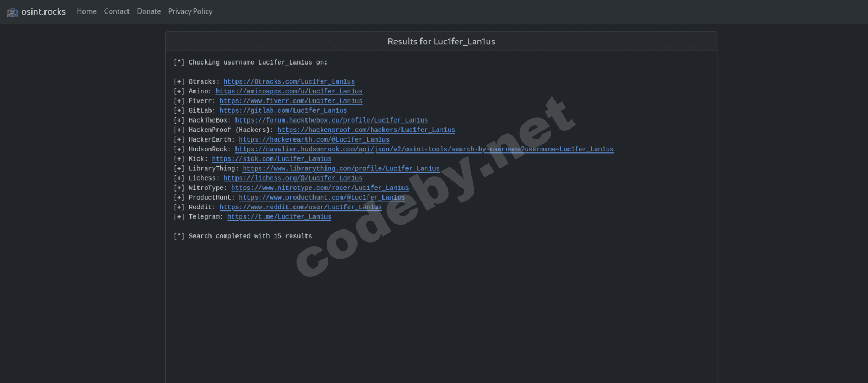Image resolution: width=868 pixels, height=383 pixels.
Task: Open the Telegram t.me link
Action: point(279,217)
